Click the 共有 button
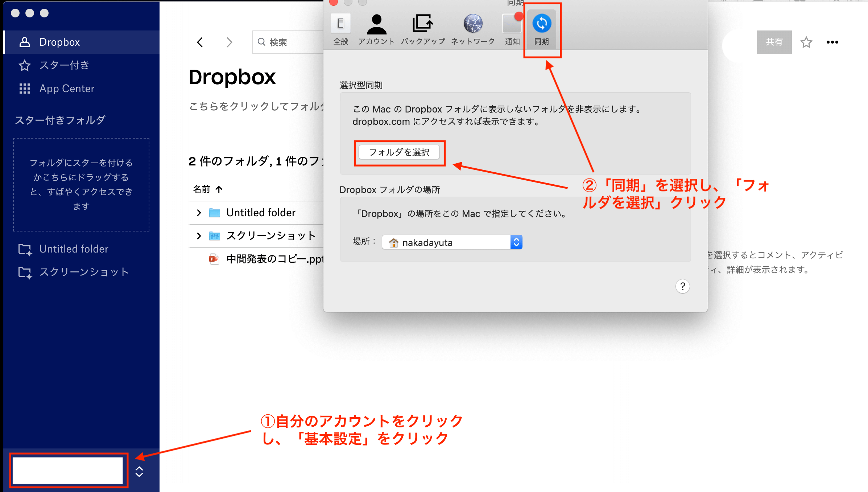 (x=774, y=42)
